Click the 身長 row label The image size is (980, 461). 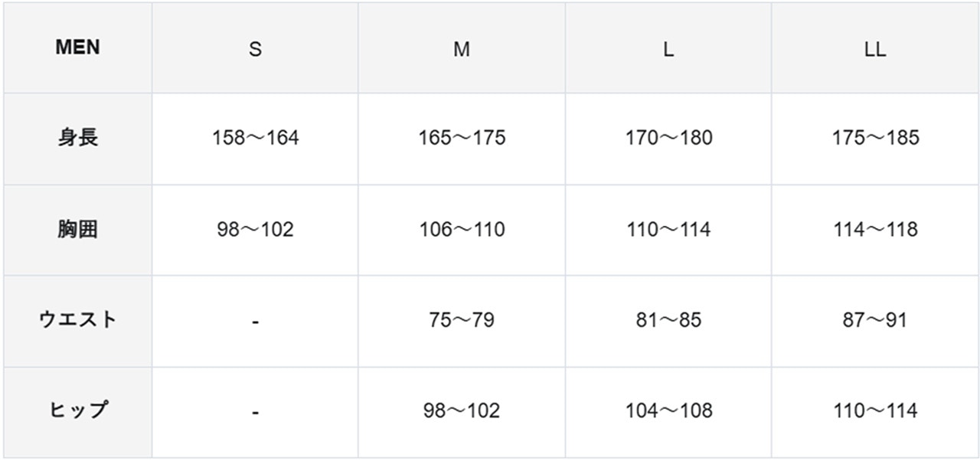click(x=77, y=138)
